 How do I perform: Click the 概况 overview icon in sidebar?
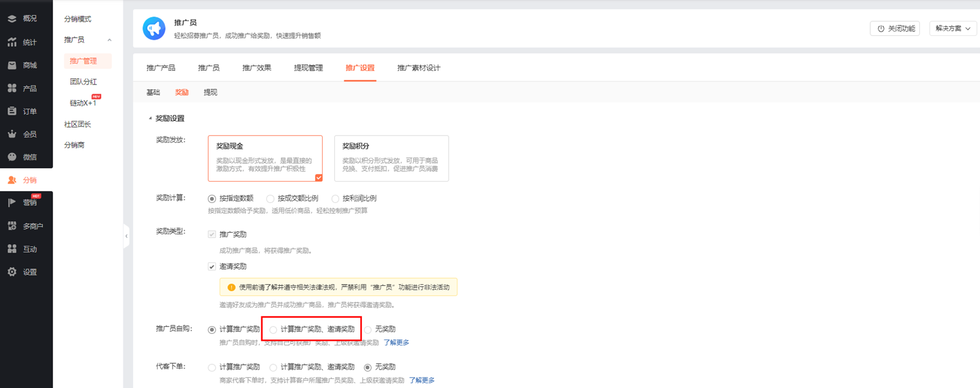[12, 19]
